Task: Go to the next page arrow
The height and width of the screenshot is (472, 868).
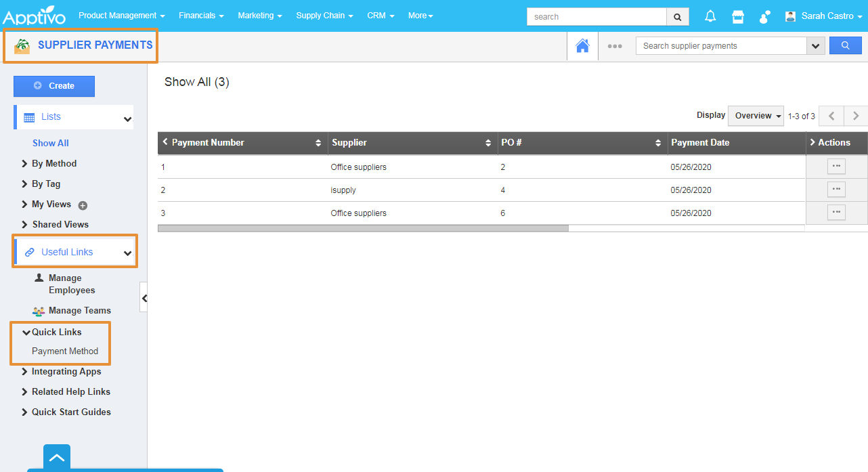Action: pos(856,116)
